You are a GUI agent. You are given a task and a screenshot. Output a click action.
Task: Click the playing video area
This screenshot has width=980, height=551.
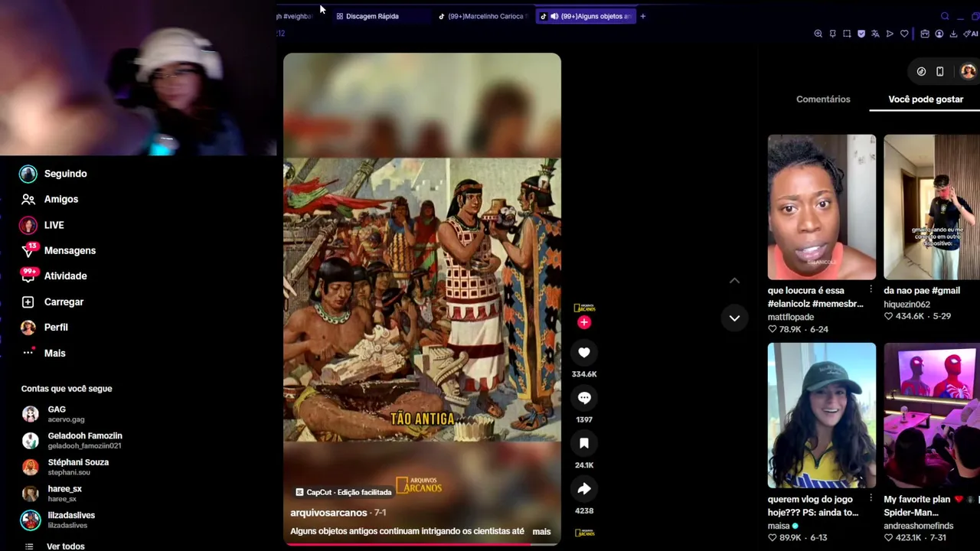pyautogui.click(x=422, y=298)
